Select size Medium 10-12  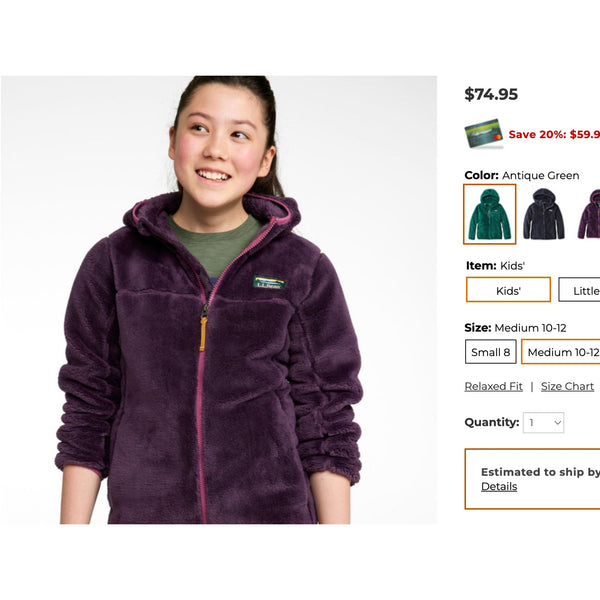[561, 352]
